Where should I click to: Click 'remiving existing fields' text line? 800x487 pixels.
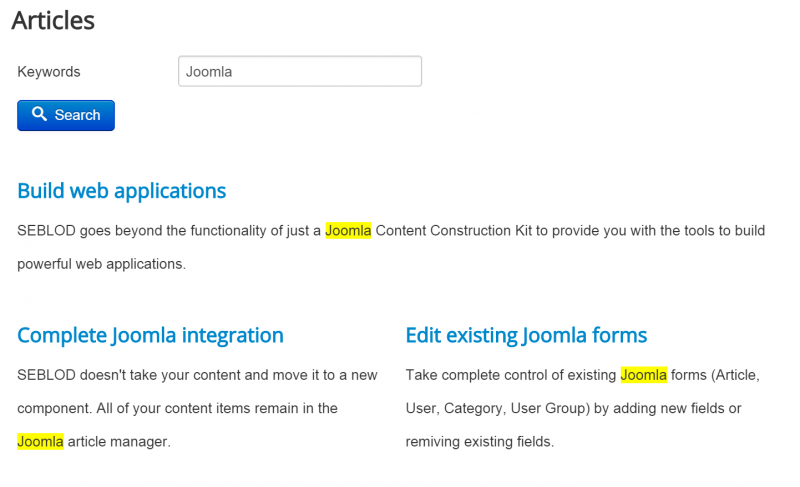(x=480, y=442)
